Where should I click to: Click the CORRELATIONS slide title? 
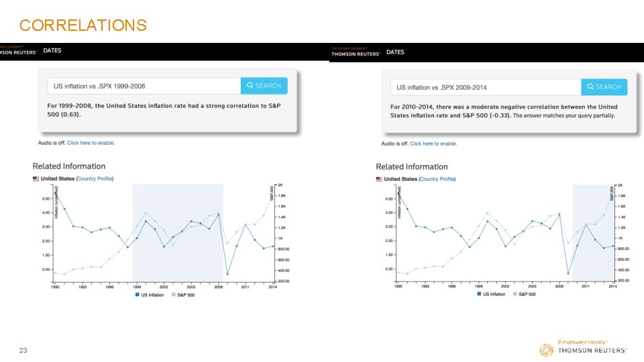pos(83,25)
